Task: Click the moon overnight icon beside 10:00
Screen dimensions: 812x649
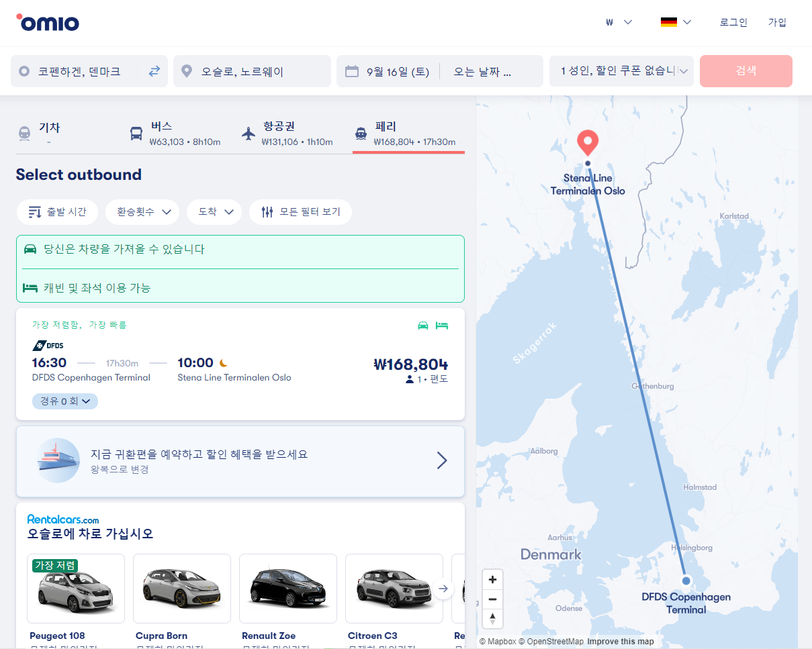Action: point(223,363)
